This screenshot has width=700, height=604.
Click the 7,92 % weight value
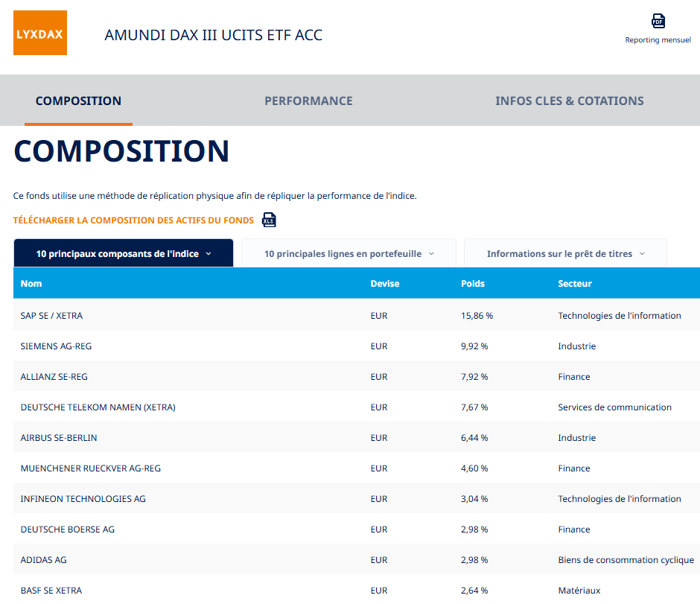point(474,377)
